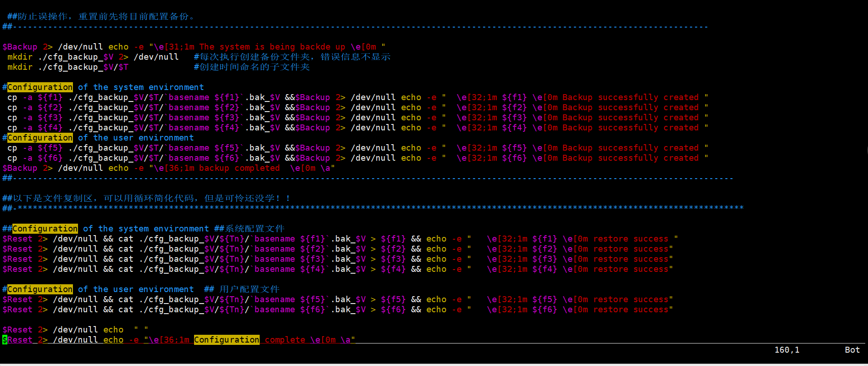Click the ${f1} variable in first cp line
Viewport: 868px width, 366px height.
(x=50, y=97)
